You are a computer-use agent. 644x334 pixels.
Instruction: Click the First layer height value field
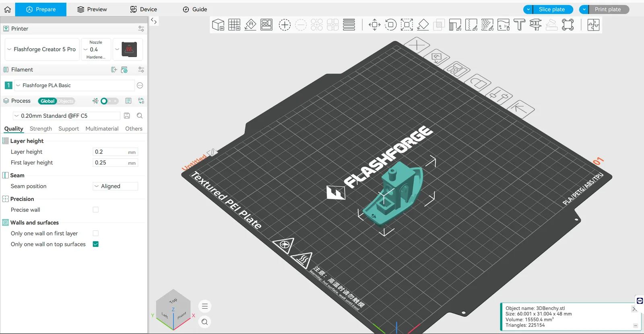pyautogui.click(x=116, y=163)
